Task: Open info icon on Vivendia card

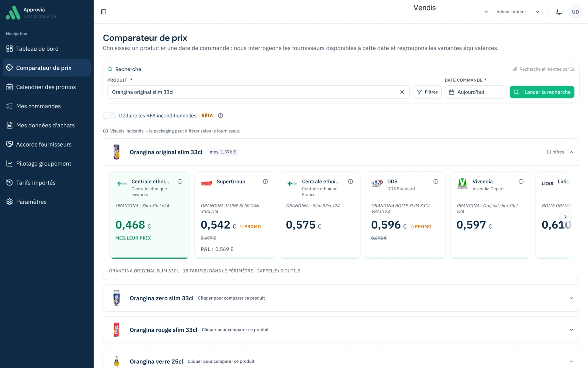Action: 521,182
